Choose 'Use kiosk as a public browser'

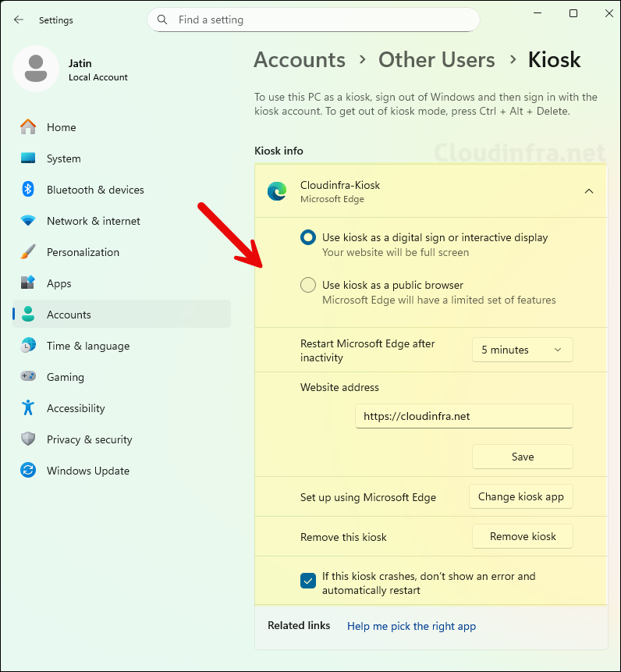[x=308, y=284]
